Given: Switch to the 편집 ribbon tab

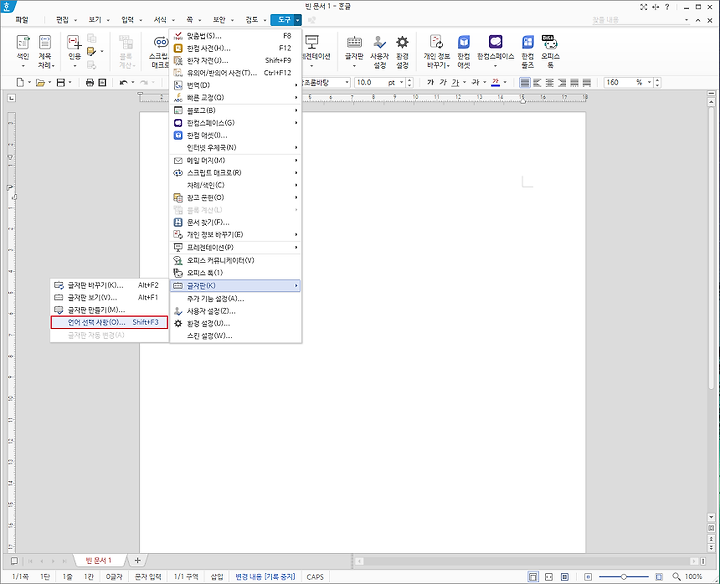Looking at the screenshot, I should [x=62, y=20].
